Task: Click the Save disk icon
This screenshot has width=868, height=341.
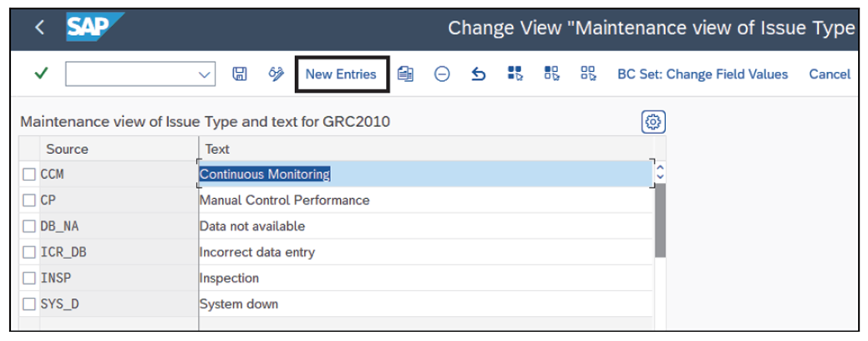Action: tap(239, 74)
